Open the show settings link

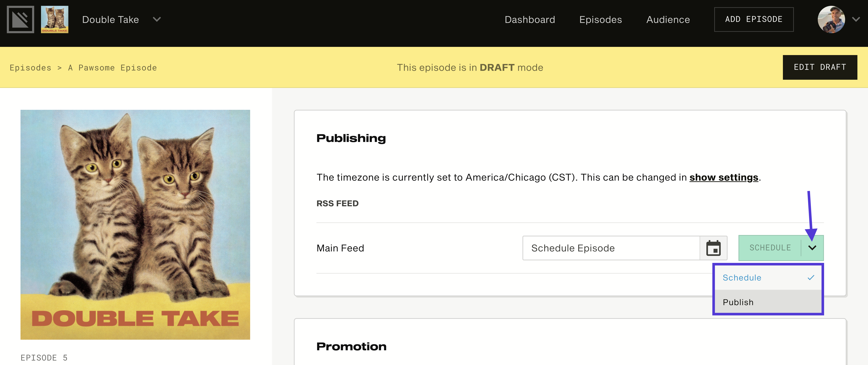pos(723,177)
